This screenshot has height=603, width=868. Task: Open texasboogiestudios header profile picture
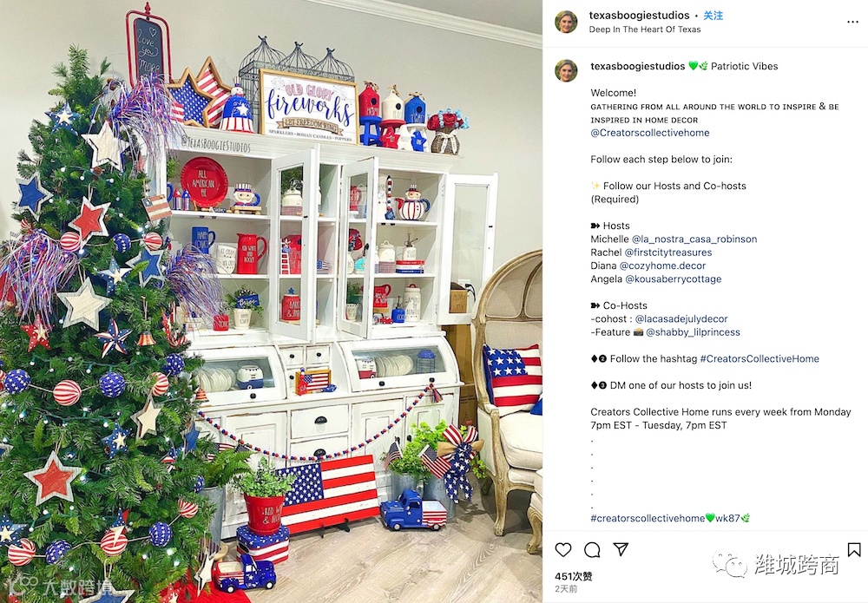566,22
